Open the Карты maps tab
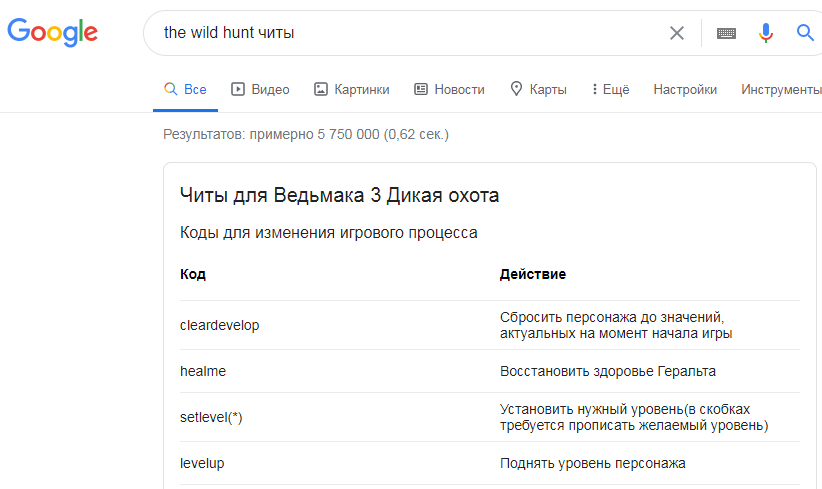822x489 pixels. click(x=538, y=89)
